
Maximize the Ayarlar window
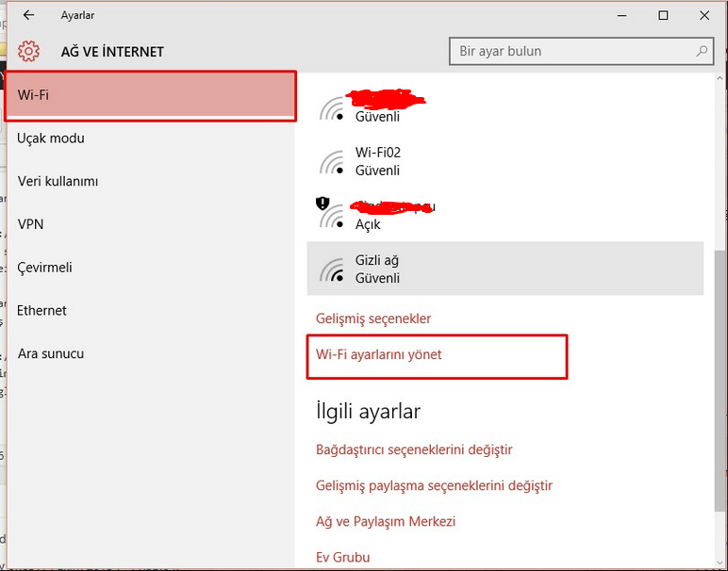click(x=664, y=15)
